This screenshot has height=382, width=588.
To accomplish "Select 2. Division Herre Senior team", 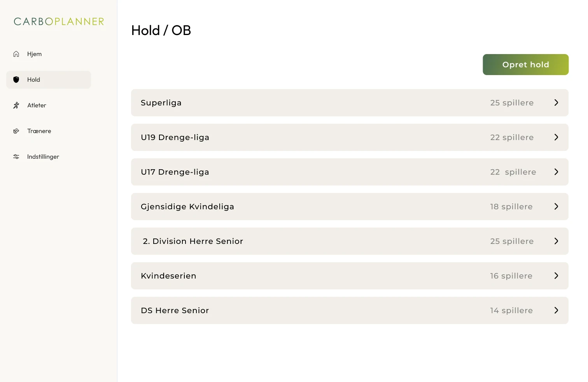I will pos(193,241).
